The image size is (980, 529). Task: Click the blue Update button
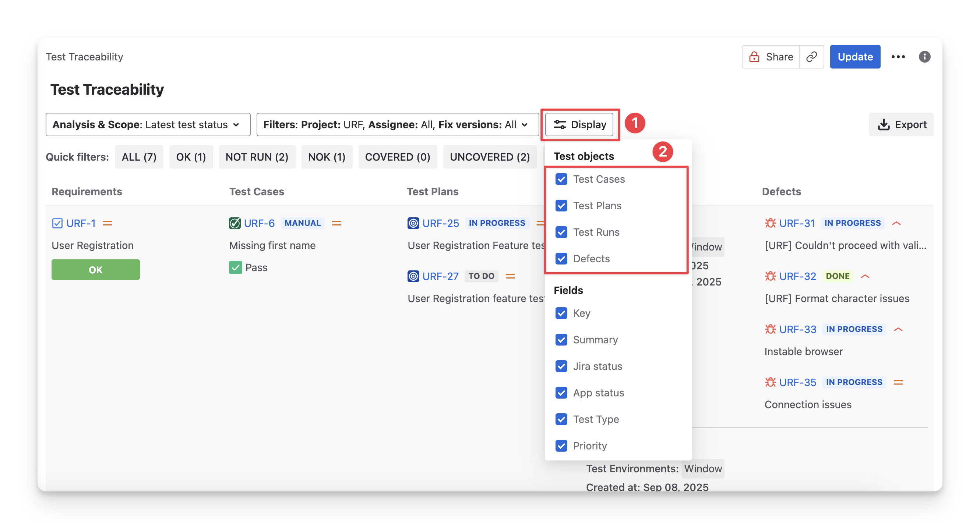(855, 57)
